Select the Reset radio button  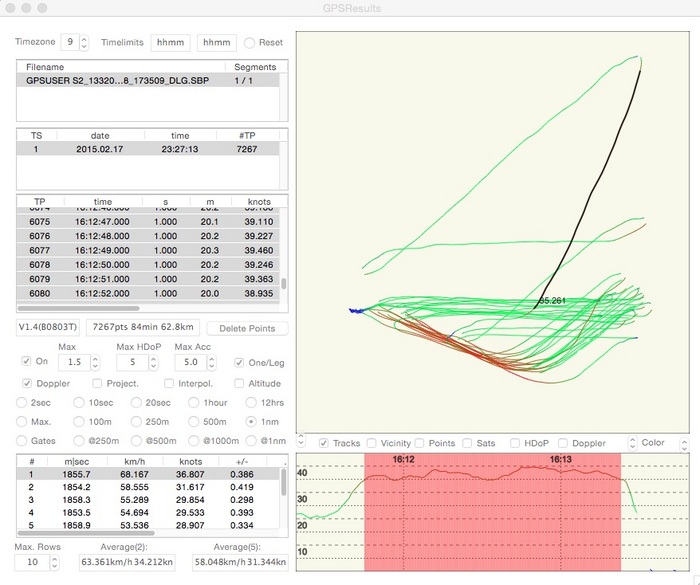(x=249, y=43)
